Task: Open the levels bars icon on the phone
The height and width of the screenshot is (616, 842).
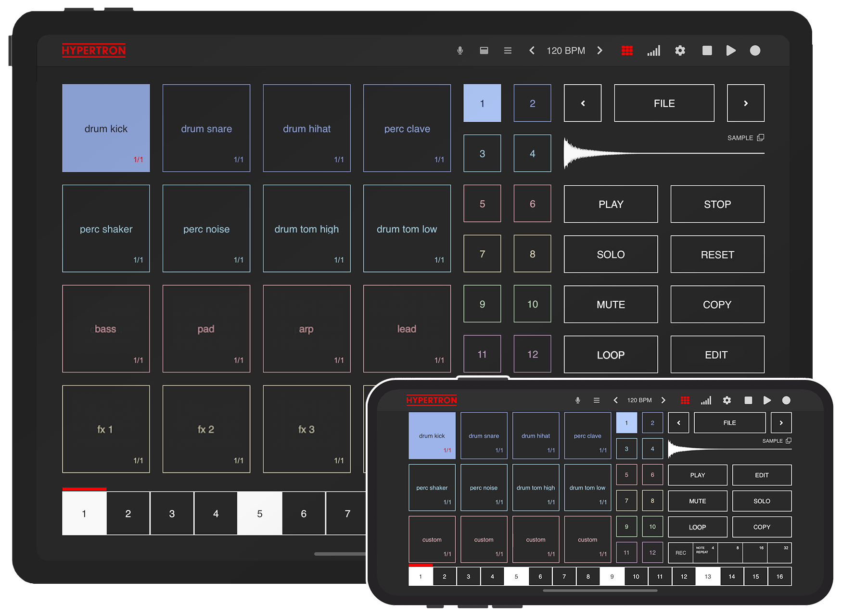Action: click(x=706, y=400)
